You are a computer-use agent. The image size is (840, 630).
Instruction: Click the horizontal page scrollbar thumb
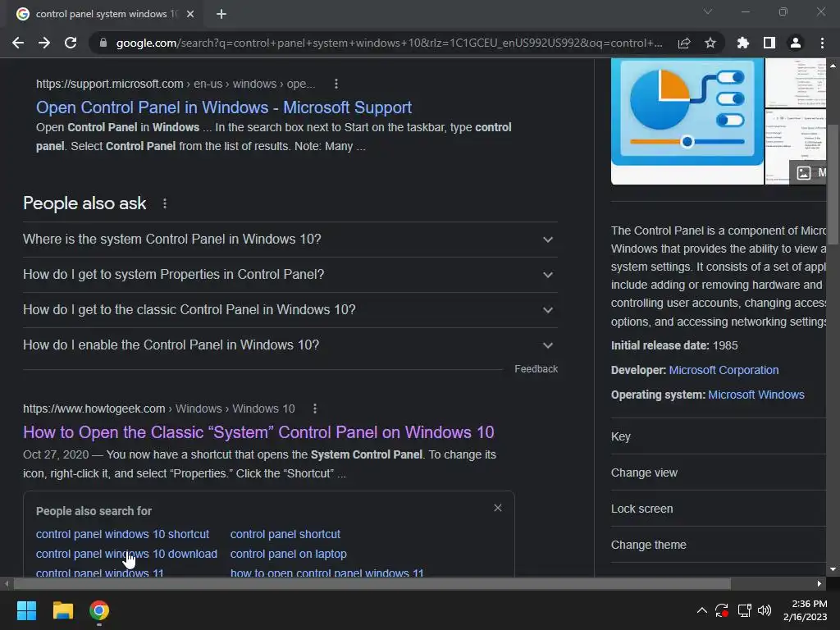pyautogui.click(x=372, y=583)
